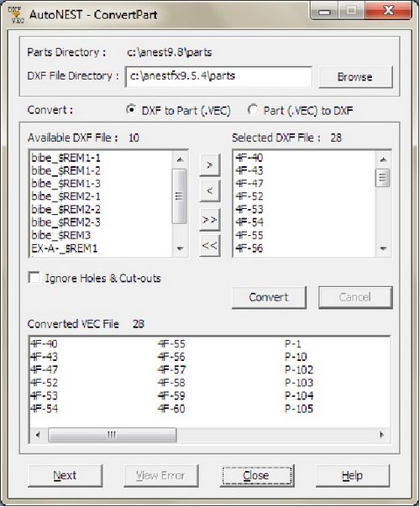Click 4F-59 in Converted VEC File list
This screenshot has width=420, height=507.
[172, 395]
